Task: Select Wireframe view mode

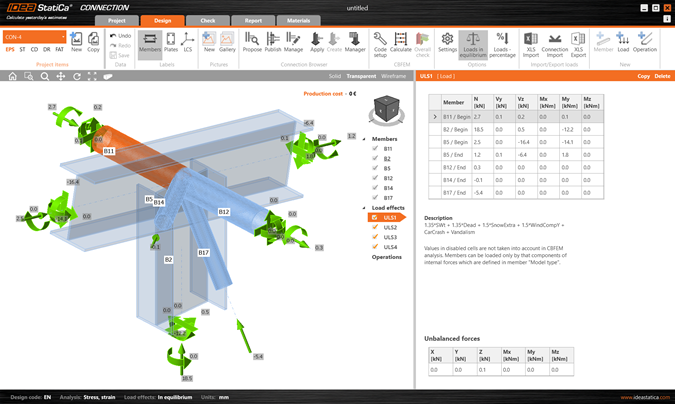Action: tap(394, 76)
